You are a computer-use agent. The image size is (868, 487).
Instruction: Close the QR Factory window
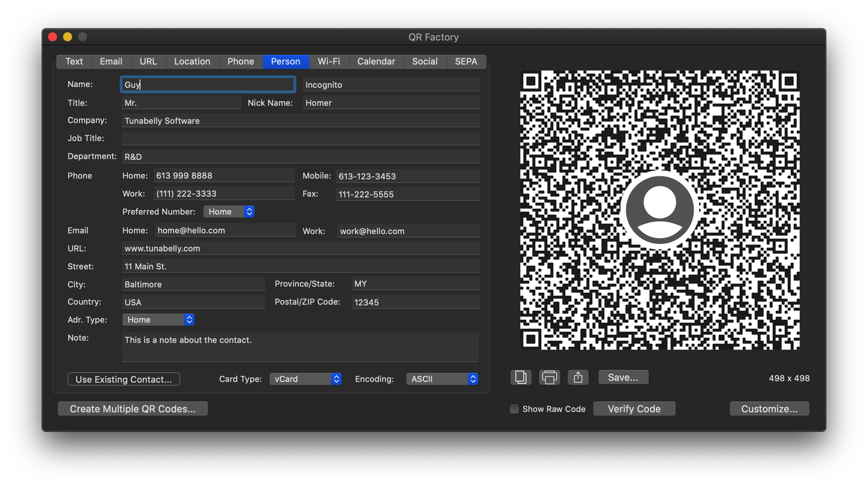(53, 37)
